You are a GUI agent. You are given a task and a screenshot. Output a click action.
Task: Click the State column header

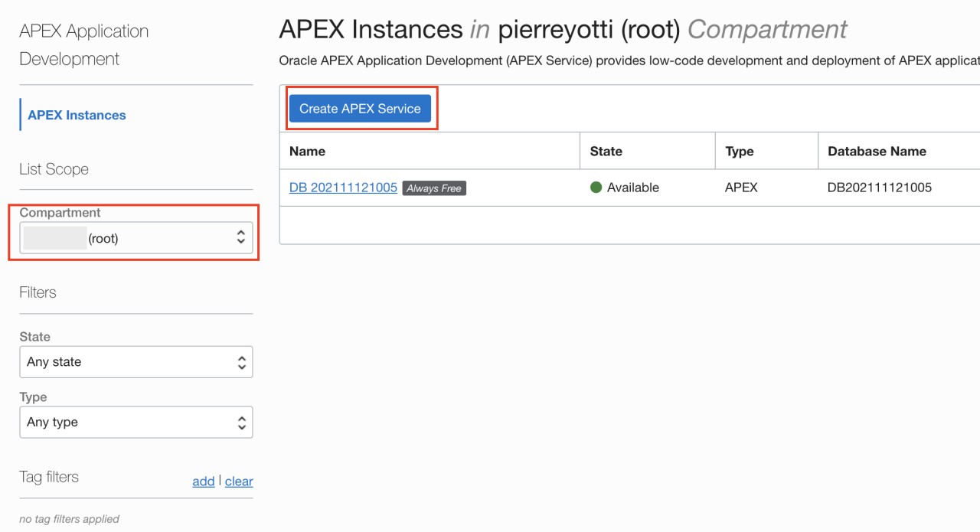[x=606, y=152]
